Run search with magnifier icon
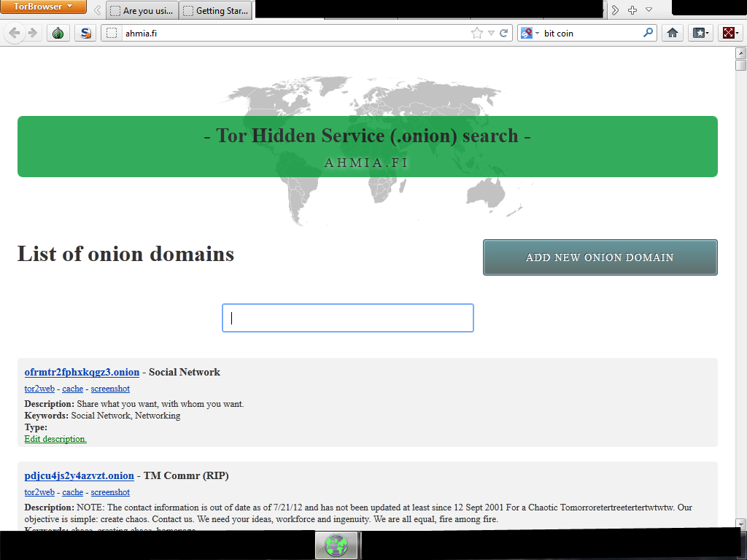Screen dimensions: 747x560 pos(648,33)
